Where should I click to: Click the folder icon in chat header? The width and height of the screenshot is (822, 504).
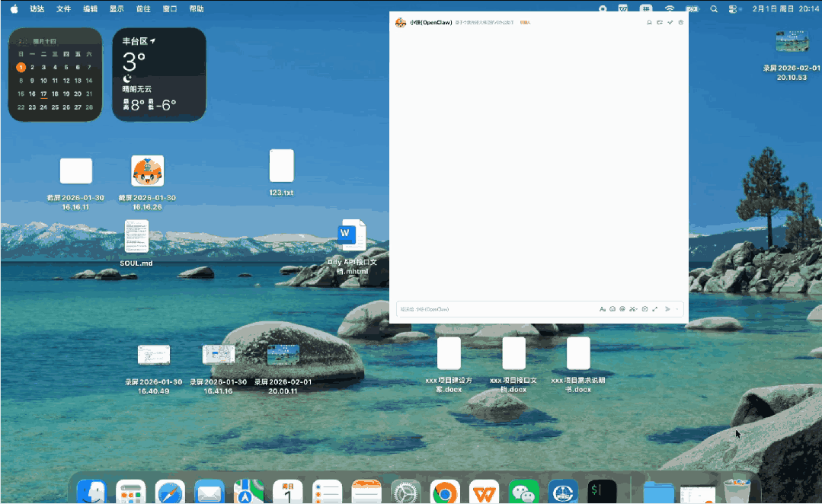(660, 23)
